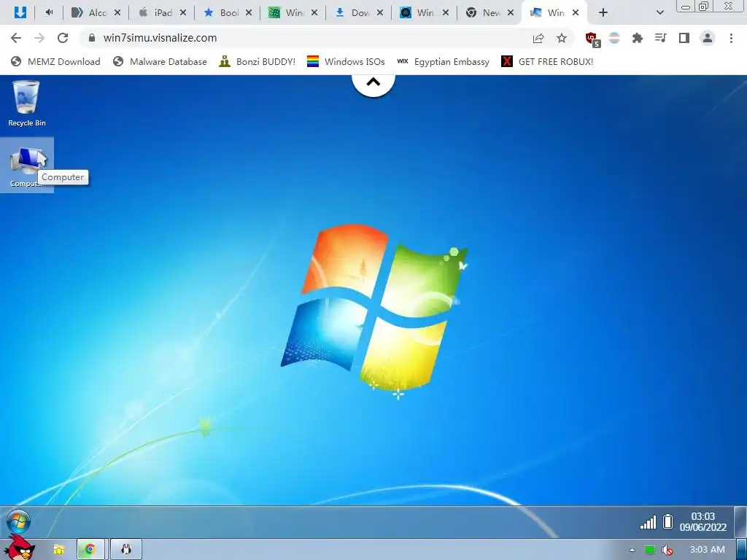Show hidden system tray icons
The width and height of the screenshot is (747, 560).
point(632,550)
